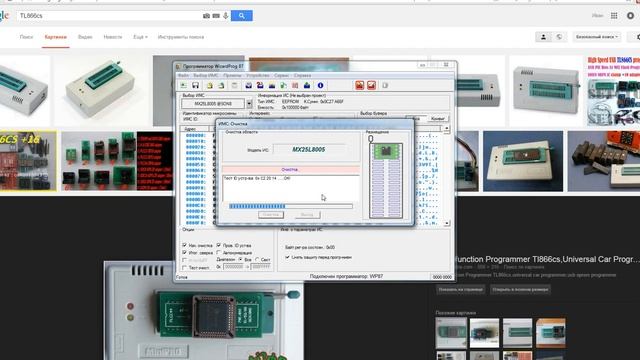Click the MX25L8005 model label in the dialog
640x360 pixels.
pyautogui.click(x=309, y=149)
